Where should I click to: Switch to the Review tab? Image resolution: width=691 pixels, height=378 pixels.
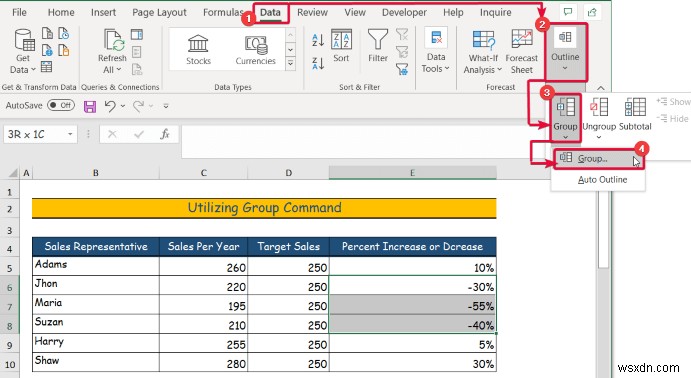(312, 12)
